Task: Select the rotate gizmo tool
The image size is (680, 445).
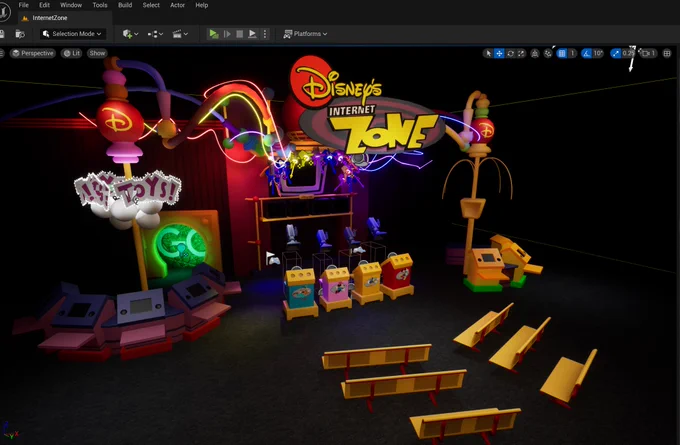Action: (x=510, y=53)
